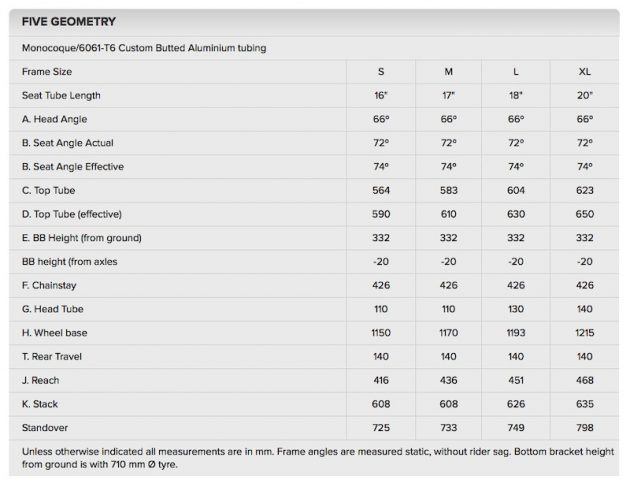Select the C. Top Tube value 564

click(x=380, y=191)
